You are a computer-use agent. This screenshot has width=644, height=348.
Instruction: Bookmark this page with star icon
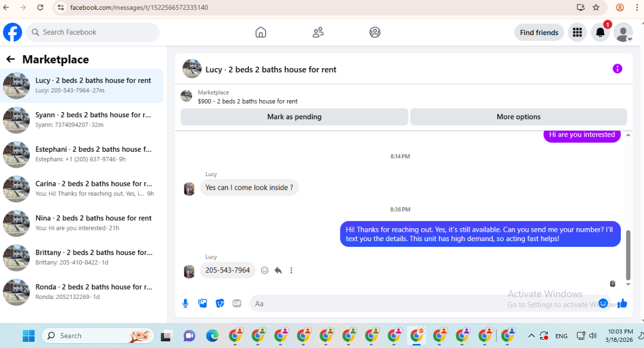pos(596,7)
